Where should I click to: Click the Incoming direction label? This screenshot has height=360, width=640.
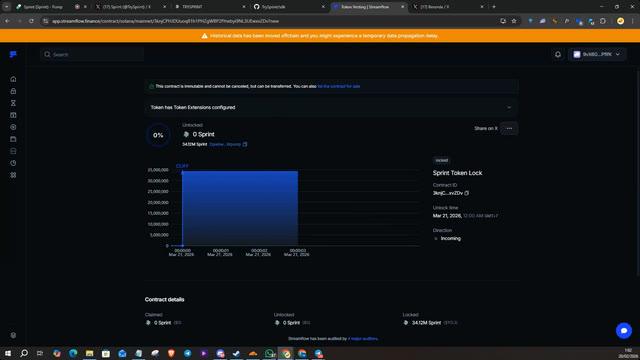pos(451,238)
